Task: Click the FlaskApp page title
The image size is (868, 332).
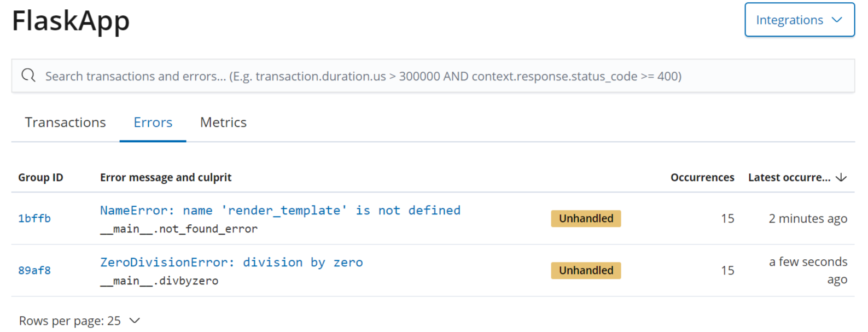Action: click(x=71, y=21)
